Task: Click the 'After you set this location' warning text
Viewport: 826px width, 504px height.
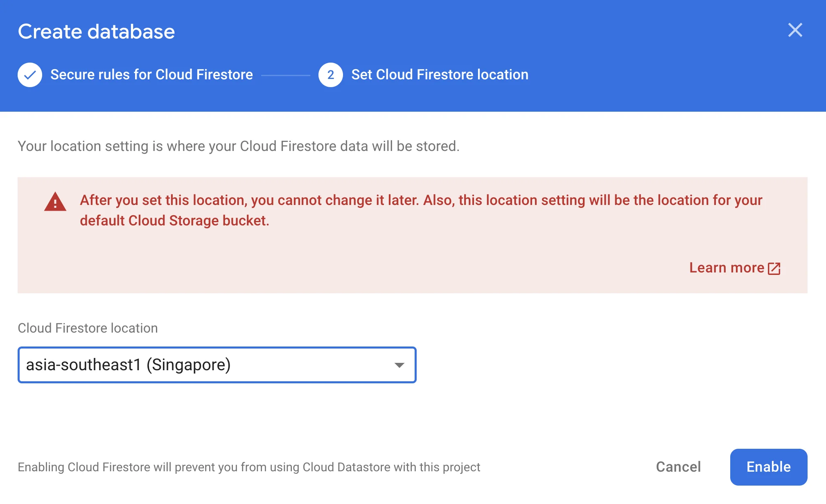Action: click(x=421, y=210)
